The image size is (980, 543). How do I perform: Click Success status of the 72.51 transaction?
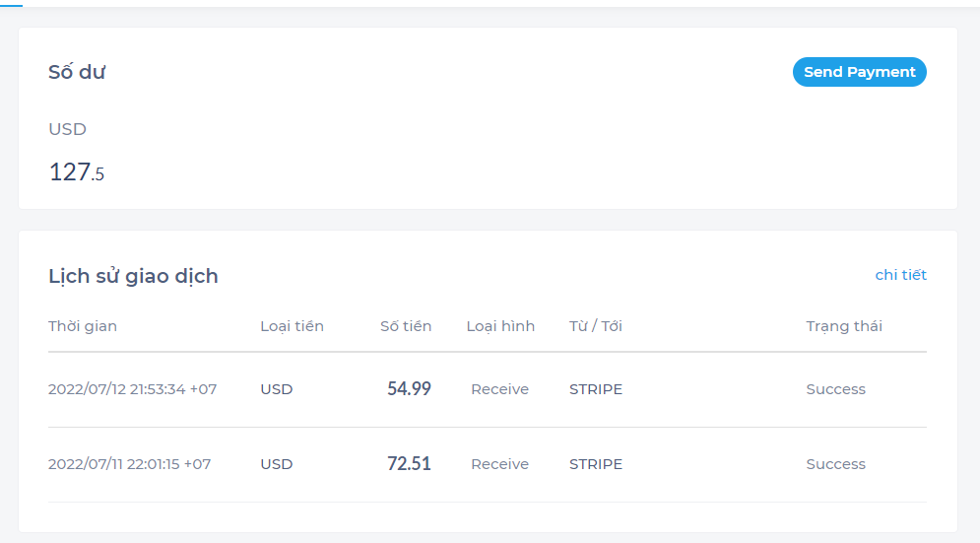point(835,464)
